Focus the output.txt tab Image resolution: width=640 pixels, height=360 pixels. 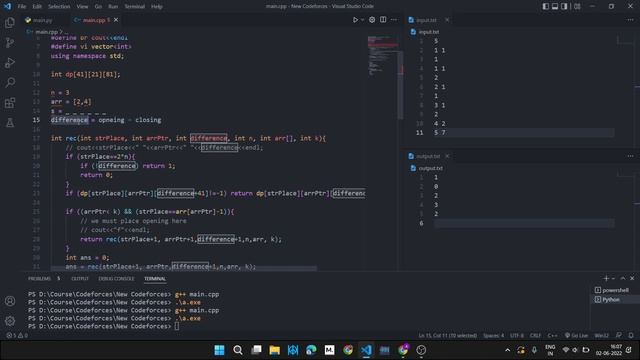[x=429, y=156]
